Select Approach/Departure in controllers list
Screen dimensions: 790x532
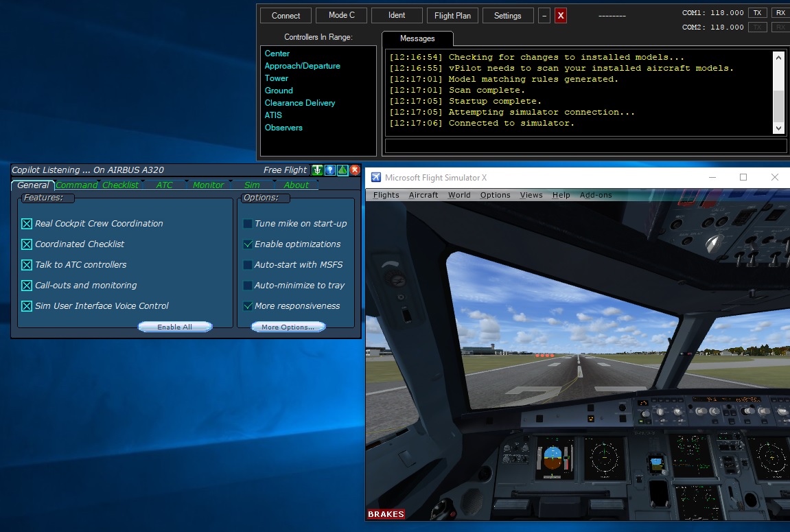click(302, 66)
